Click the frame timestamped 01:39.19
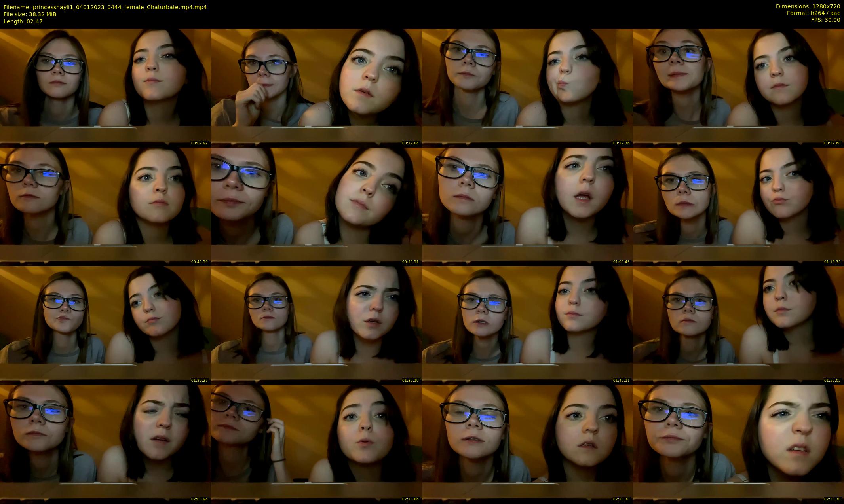844x504 pixels. tap(316, 325)
